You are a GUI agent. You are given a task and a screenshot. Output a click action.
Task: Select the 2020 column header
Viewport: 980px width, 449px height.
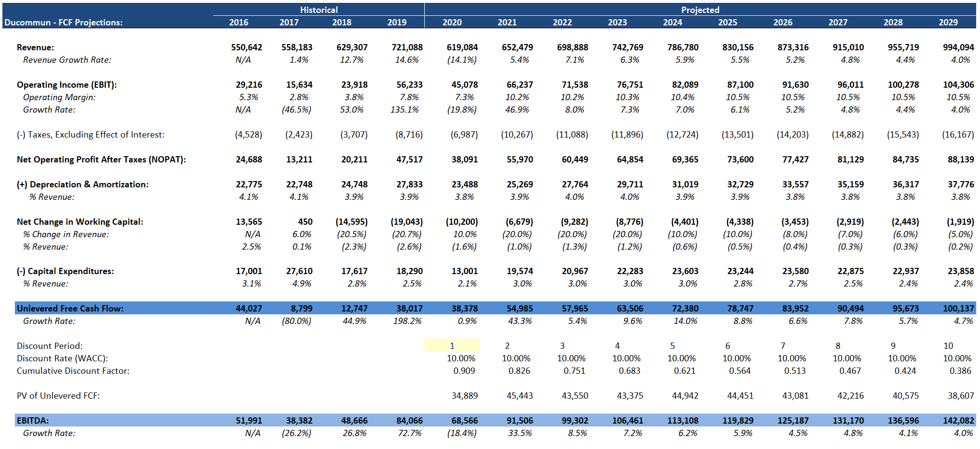[x=452, y=23]
